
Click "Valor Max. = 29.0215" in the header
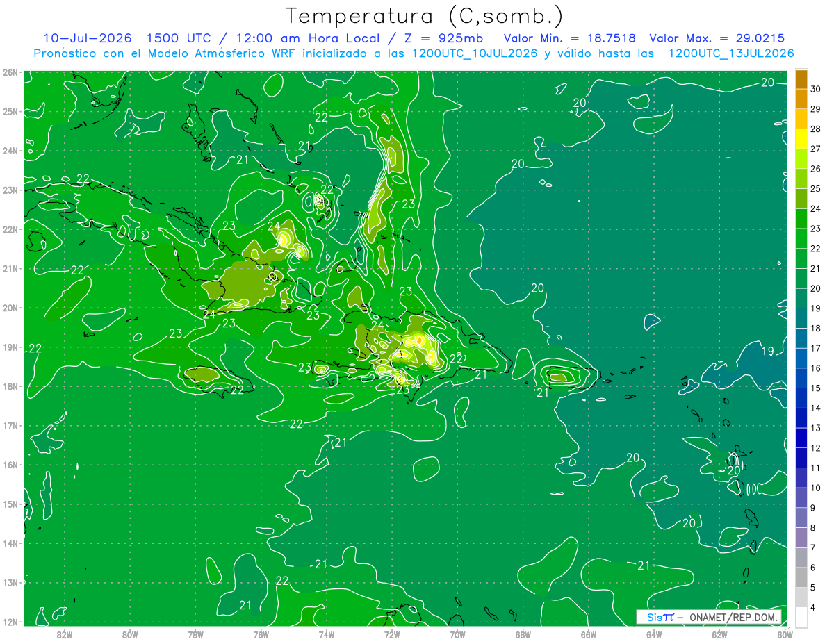pyautogui.click(x=717, y=38)
